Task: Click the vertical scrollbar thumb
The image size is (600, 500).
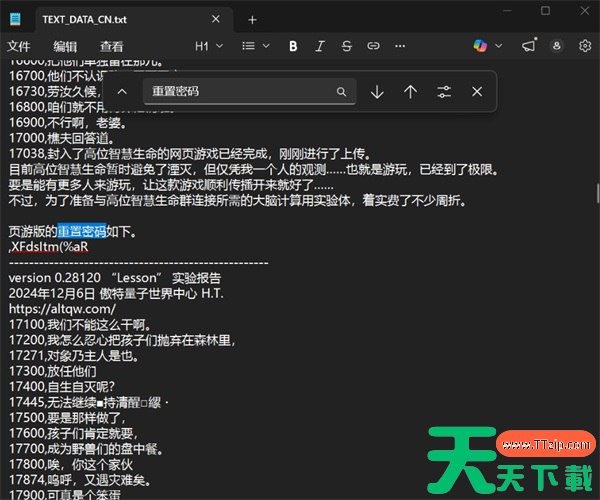Action: [x=597, y=194]
